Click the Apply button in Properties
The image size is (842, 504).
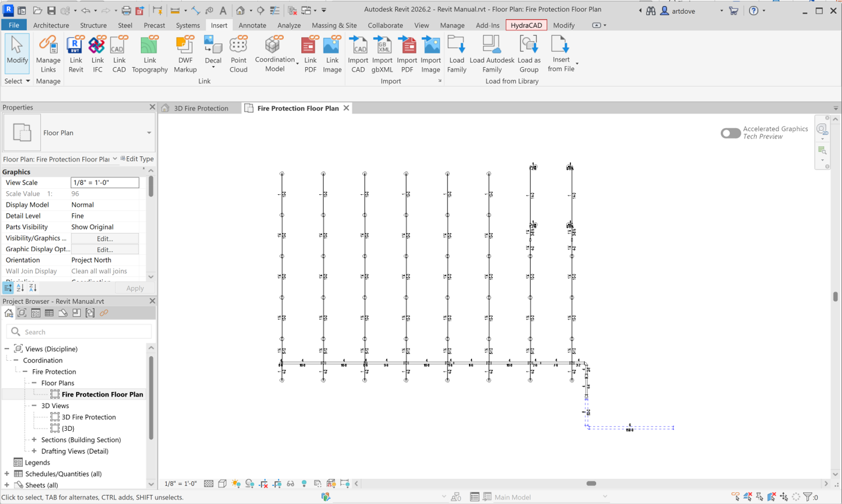(135, 288)
